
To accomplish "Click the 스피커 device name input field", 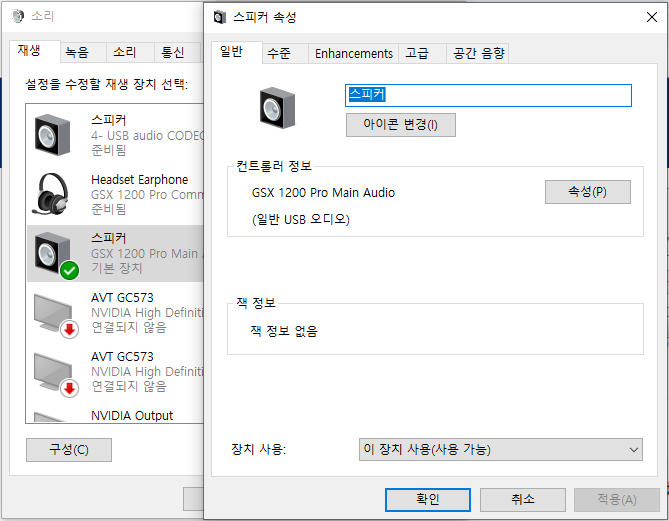I will tap(488, 95).
